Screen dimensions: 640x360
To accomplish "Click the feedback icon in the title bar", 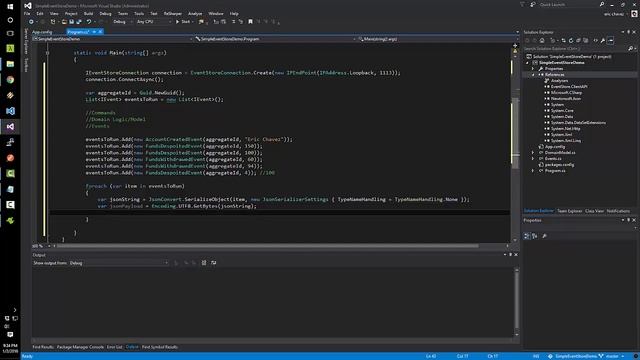I will click(533, 4).
